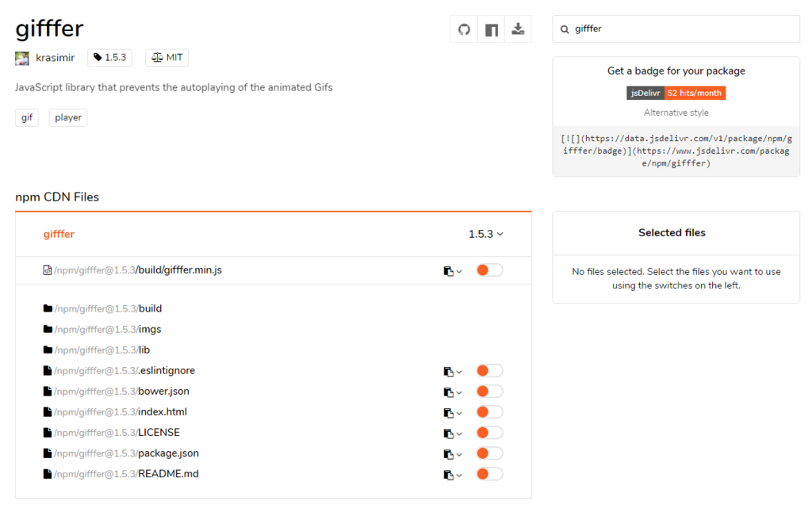Open the lib folder
Screen dimensions: 812x520
pos(101,350)
